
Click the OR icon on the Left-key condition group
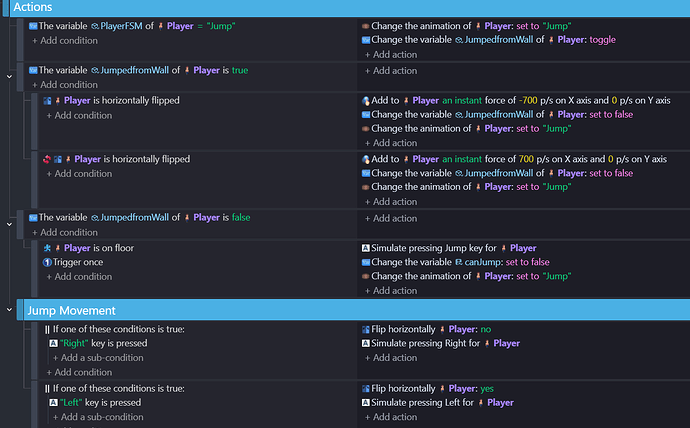(47, 389)
